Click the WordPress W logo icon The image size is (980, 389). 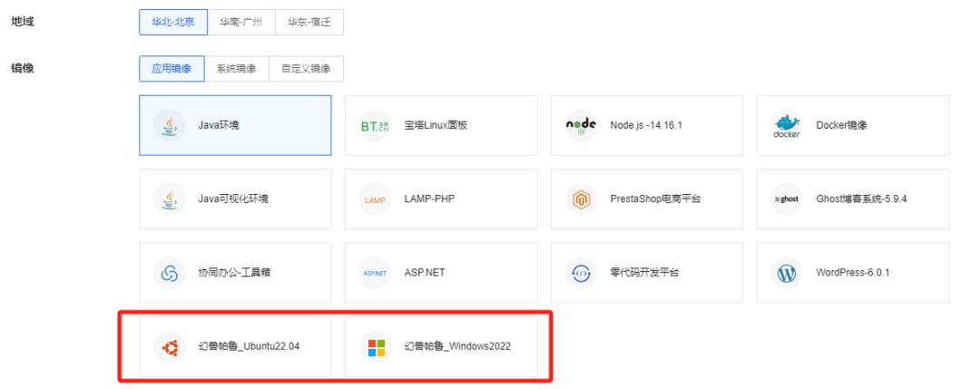coord(787,273)
